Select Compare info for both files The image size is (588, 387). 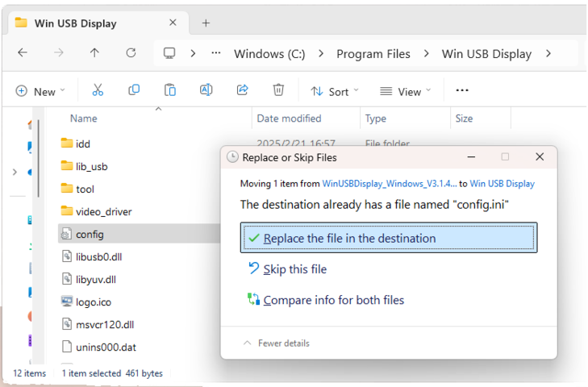[333, 300]
